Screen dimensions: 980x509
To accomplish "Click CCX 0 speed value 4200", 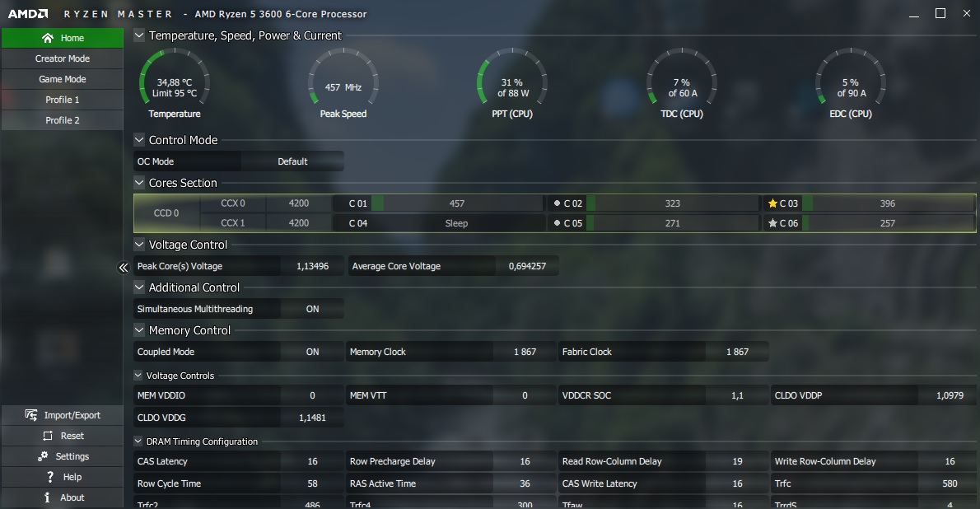I will (299, 203).
